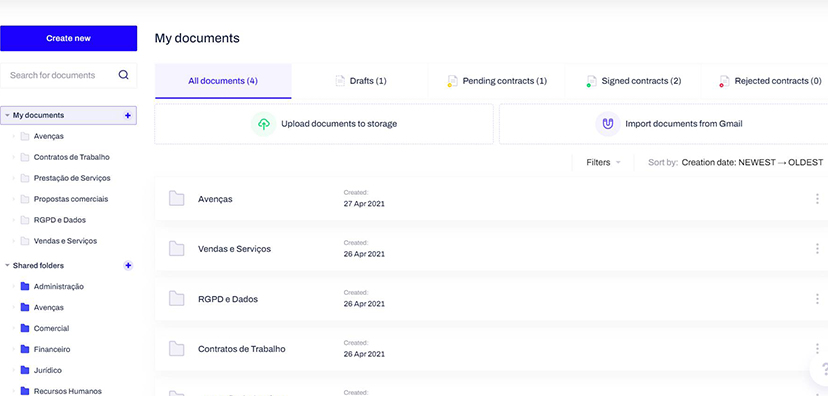Viewport: 828px width, 396px height.
Task: Switch to All documents (4) tab
Action: [x=223, y=81]
